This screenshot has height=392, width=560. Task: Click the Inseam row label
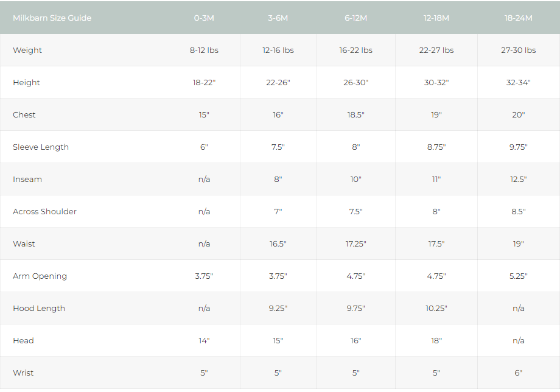27,179
